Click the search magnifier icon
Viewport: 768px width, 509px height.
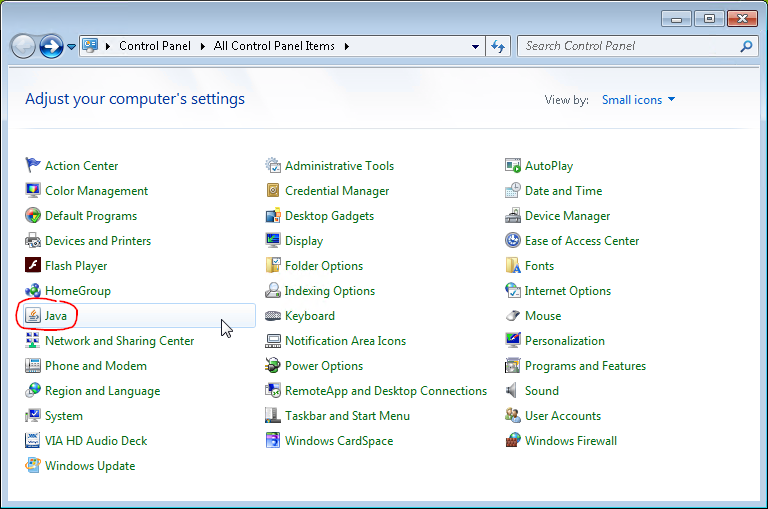pyautogui.click(x=746, y=46)
